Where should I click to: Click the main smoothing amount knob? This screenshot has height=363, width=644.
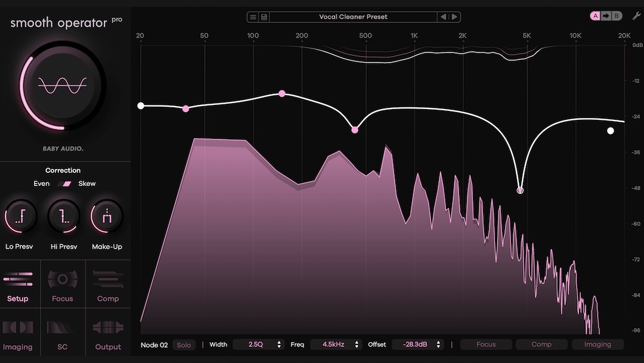click(x=63, y=86)
